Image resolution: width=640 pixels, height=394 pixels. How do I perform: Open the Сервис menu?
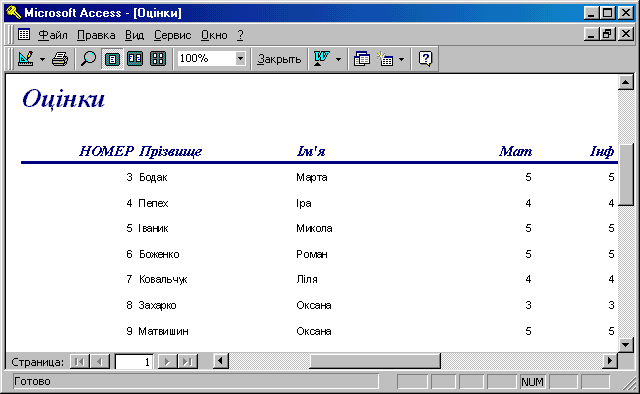coord(172,35)
